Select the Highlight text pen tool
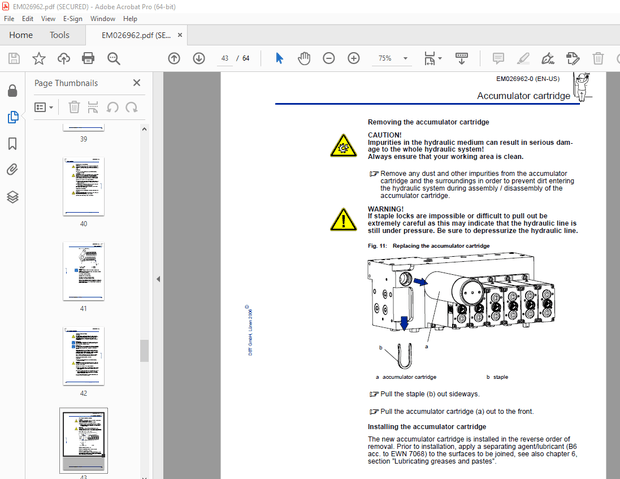 click(x=523, y=59)
